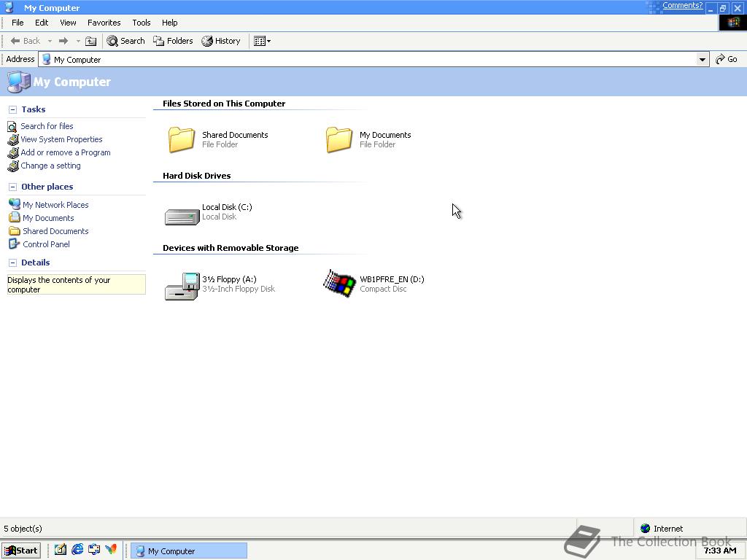Click the MSN butterfly quick launch icon
The width and height of the screenshot is (747, 560).
pos(111,550)
